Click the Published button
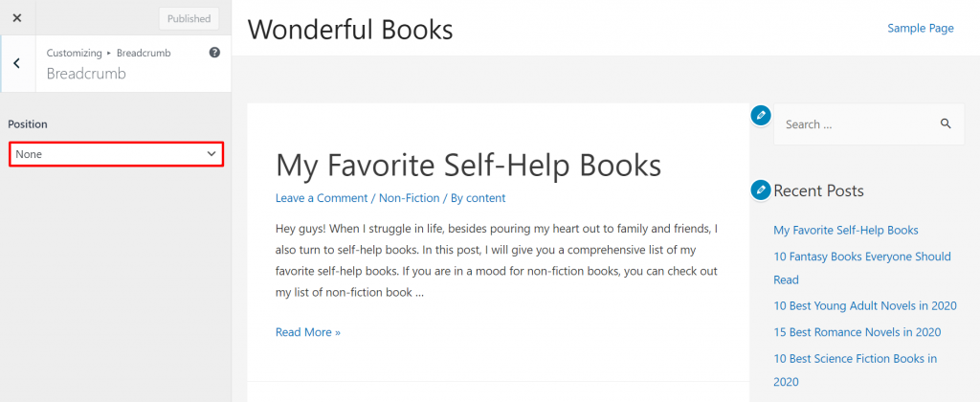The image size is (980, 402). 189,18
